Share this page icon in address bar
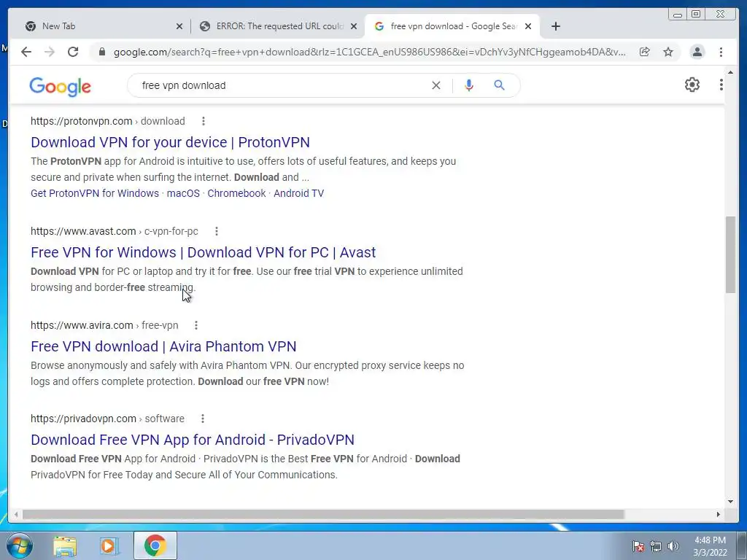The width and height of the screenshot is (747, 560). point(645,52)
